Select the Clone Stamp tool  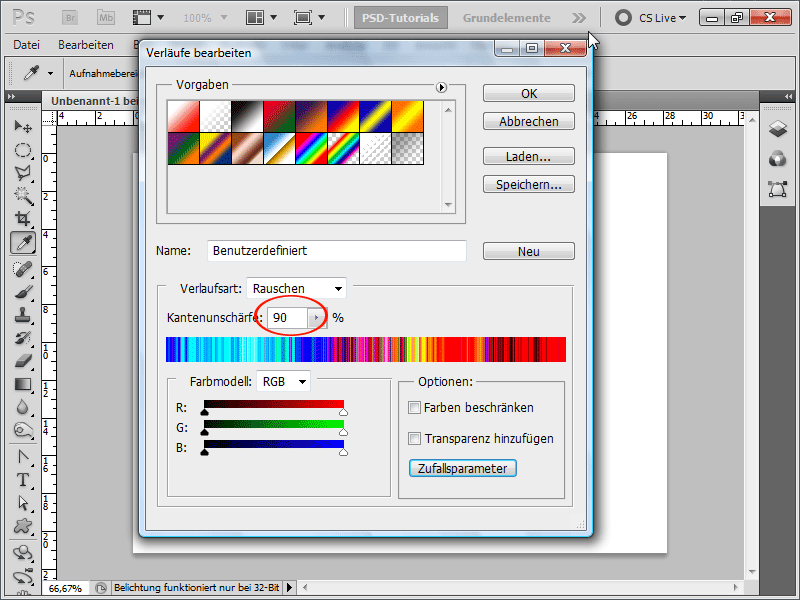(23, 315)
